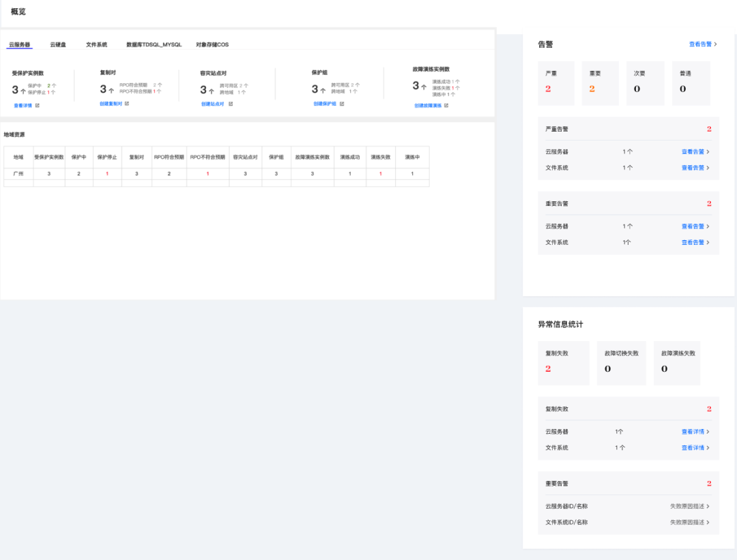Open the 创建复制对 link
The width and height of the screenshot is (737, 560).
[x=111, y=104]
